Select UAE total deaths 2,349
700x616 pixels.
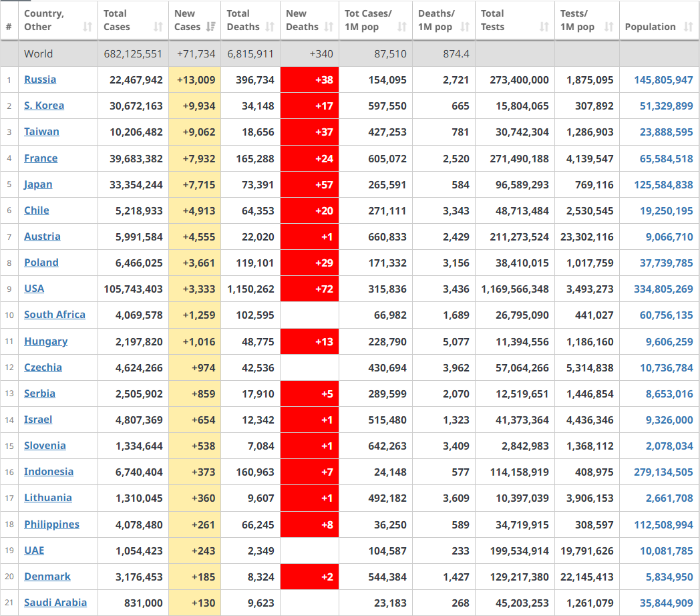tap(260, 551)
